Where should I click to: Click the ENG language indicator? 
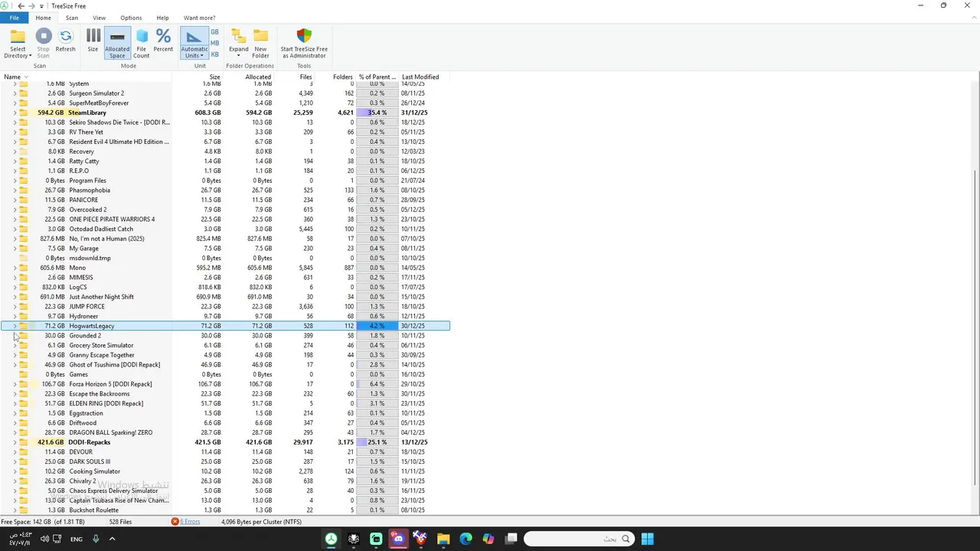pos(77,540)
